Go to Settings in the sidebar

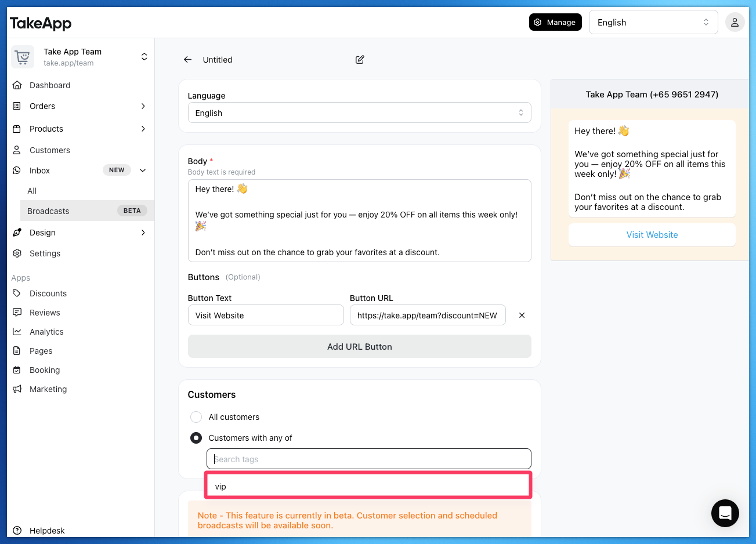(x=45, y=253)
